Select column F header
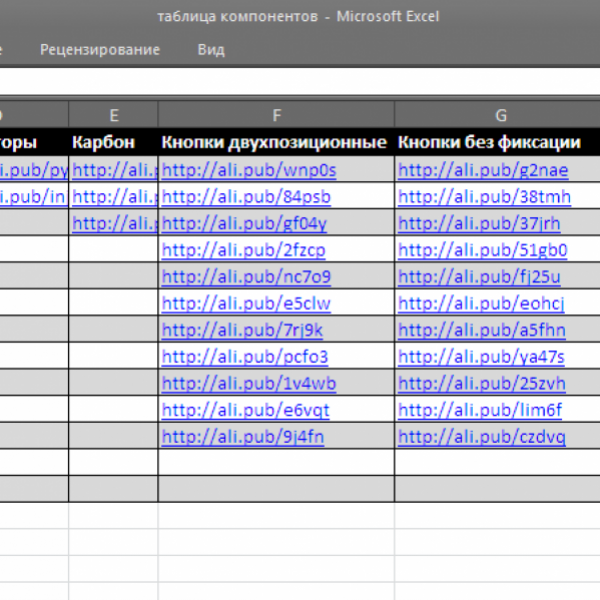This screenshot has height=600, width=600. [x=276, y=114]
